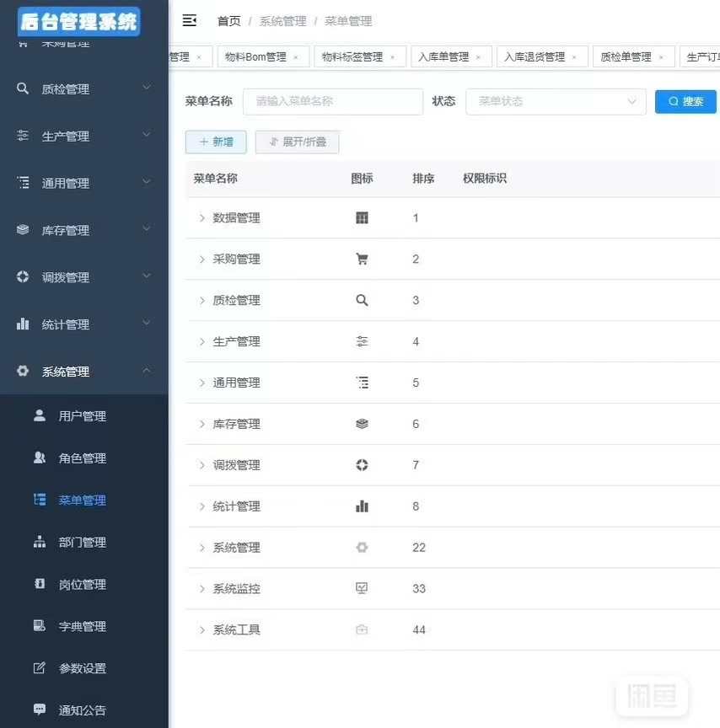This screenshot has width=720, height=728.
Task: Expand the 系统监控 table row
Action: point(202,589)
